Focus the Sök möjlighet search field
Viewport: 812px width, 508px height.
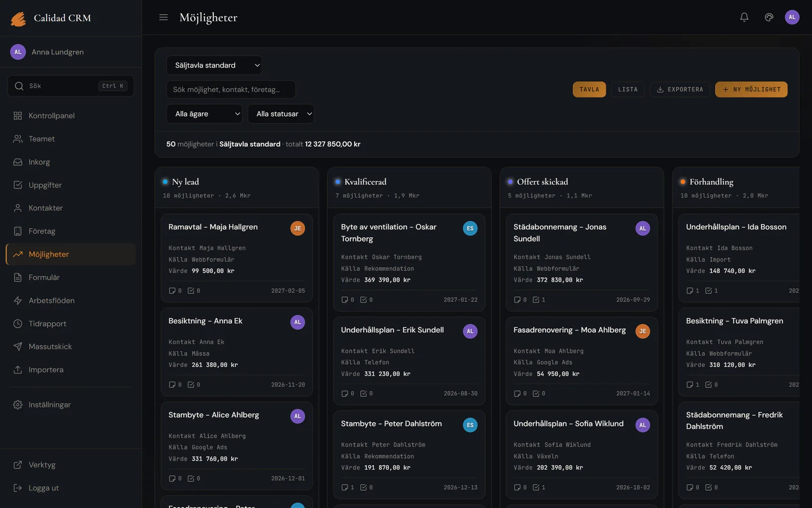pos(231,89)
